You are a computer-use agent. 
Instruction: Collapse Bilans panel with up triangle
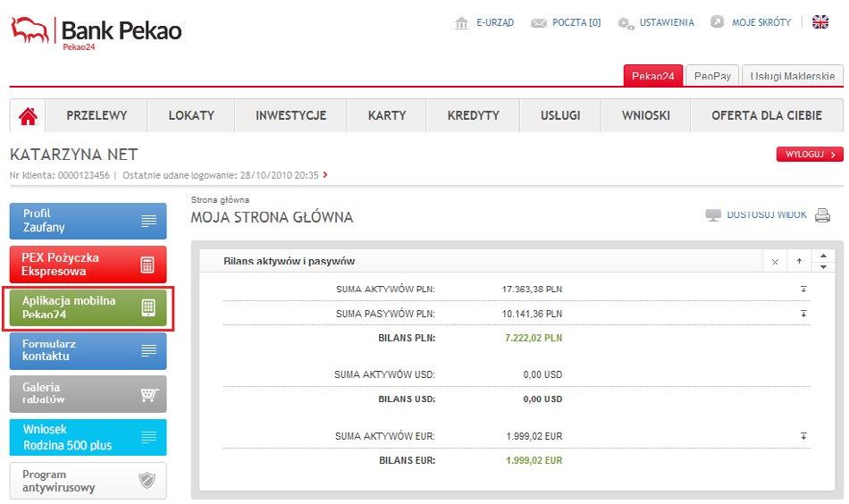[824, 256]
